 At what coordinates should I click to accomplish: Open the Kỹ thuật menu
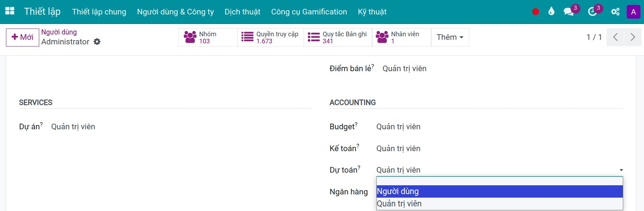(x=372, y=12)
